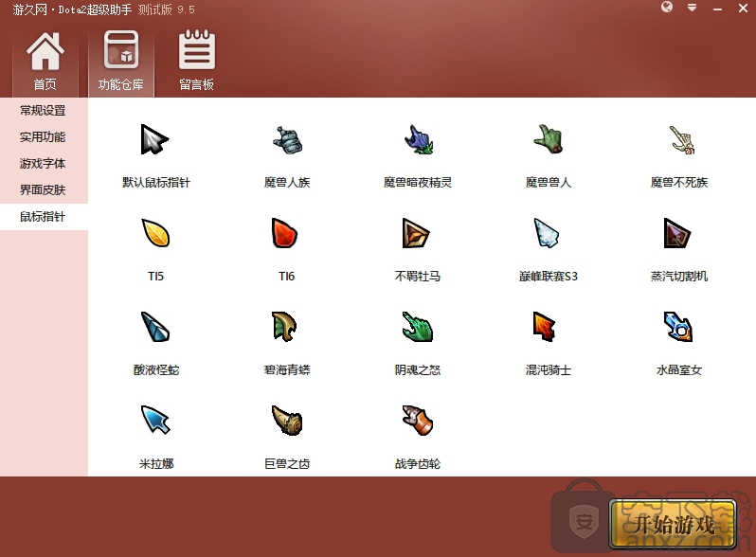The image size is (756, 557).
Task: Open the title bar dropdown menu arrow
Action: click(692, 8)
